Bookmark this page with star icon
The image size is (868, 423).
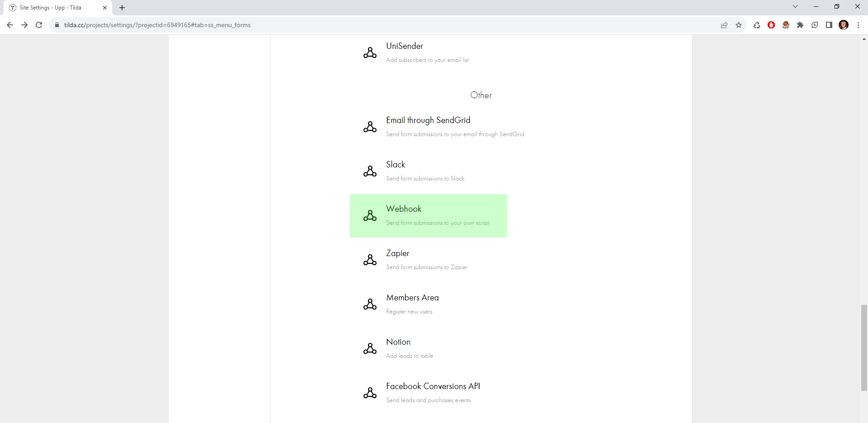tap(739, 25)
